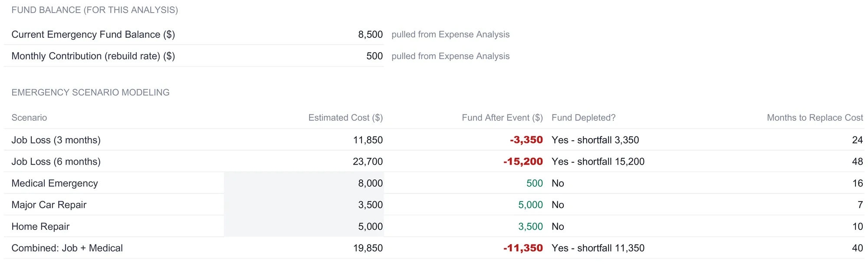868x265 pixels.
Task: Click 'No' in Medical Emergency row
Action: coord(558,183)
